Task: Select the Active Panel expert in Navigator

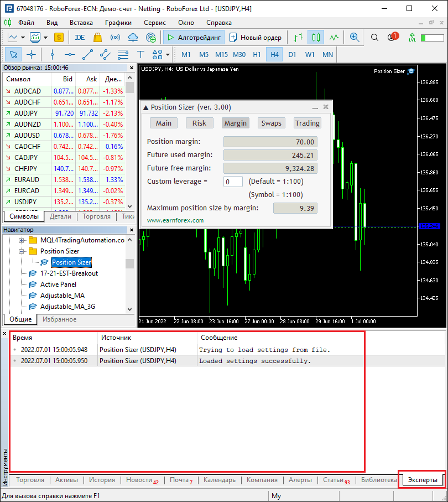Action: pos(58,284)
